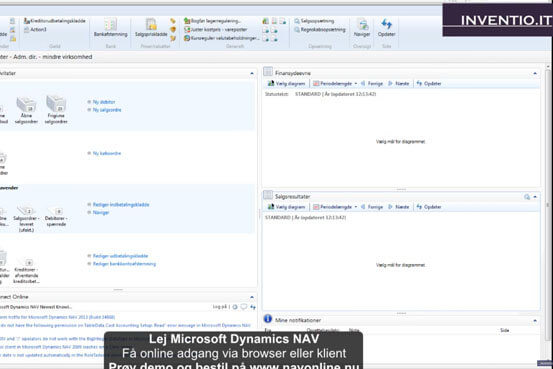
Task: Click the Ny debitor link
Action: (104, 102)
